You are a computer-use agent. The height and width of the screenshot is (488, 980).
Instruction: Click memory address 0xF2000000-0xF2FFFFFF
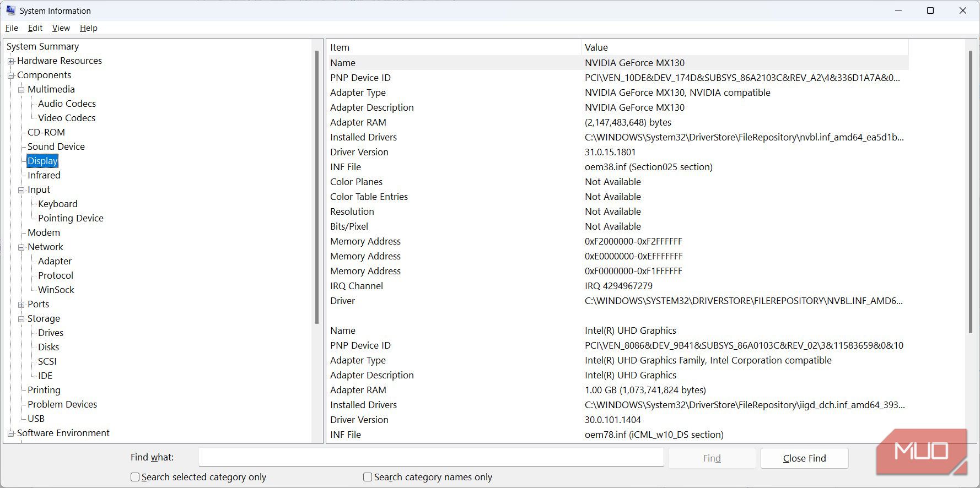pyautogui.click(x=633, y=241)
